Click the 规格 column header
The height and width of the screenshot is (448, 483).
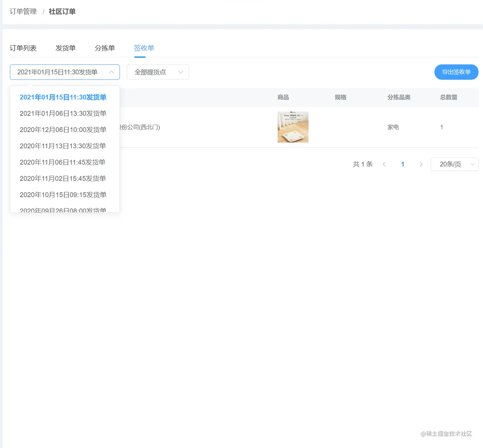coord(341,97)
